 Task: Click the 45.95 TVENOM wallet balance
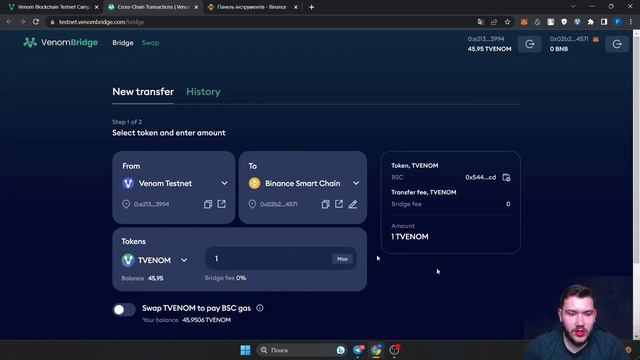pos(489,49)
